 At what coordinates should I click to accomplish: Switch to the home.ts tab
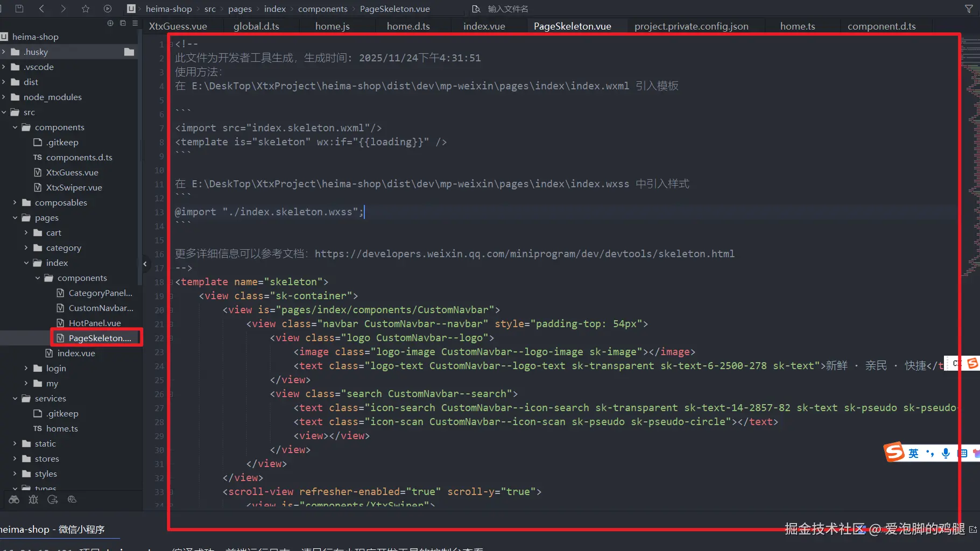(798, 26)
